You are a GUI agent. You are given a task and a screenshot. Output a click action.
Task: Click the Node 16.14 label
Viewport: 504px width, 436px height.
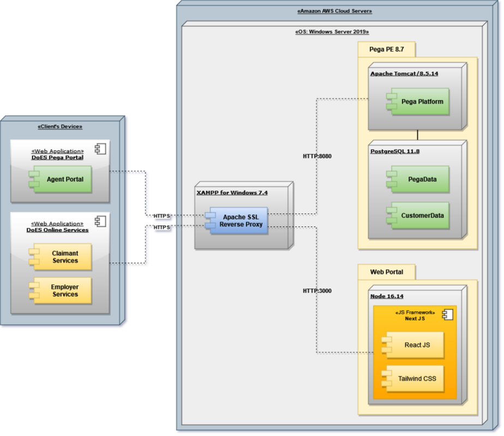387,296
